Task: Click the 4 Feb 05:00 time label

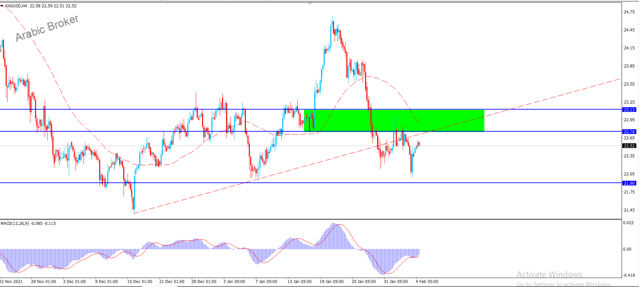Action: click(x=427, y=281)
